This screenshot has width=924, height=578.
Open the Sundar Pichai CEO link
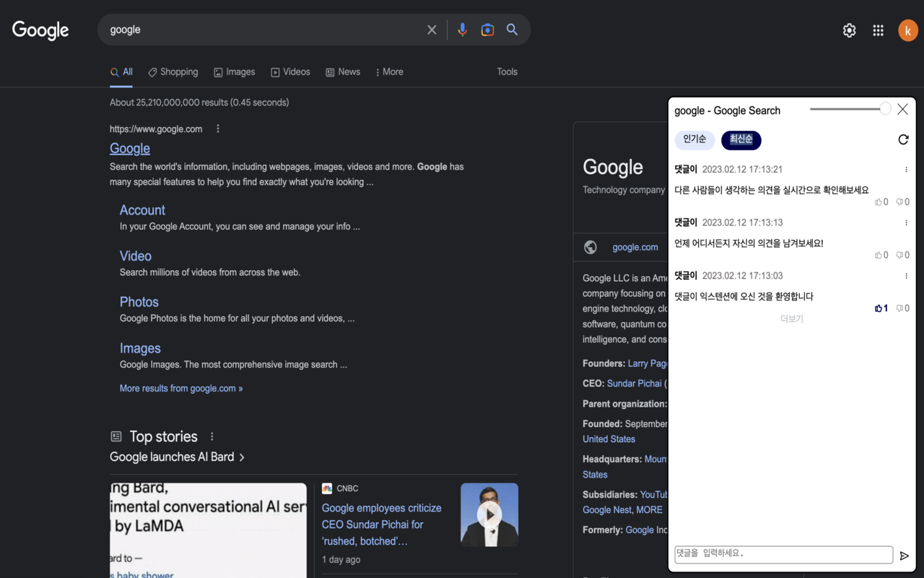pos(635,384)
